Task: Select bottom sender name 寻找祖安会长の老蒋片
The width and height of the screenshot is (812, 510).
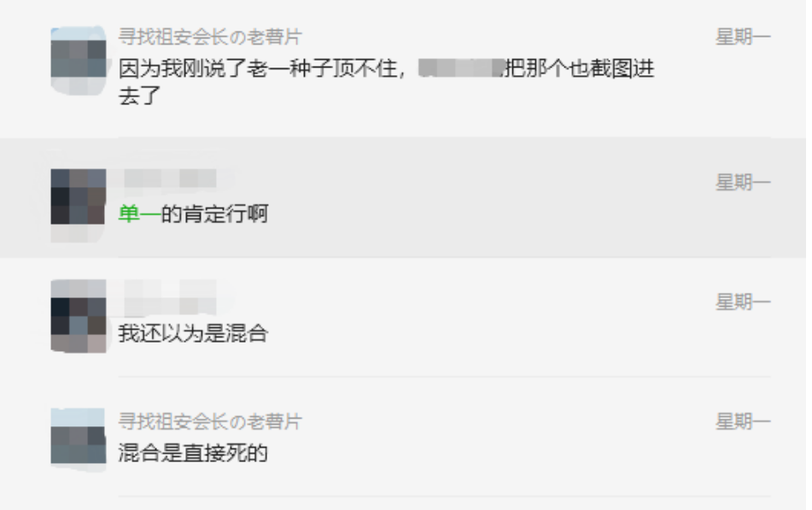Action: (210, 421)
